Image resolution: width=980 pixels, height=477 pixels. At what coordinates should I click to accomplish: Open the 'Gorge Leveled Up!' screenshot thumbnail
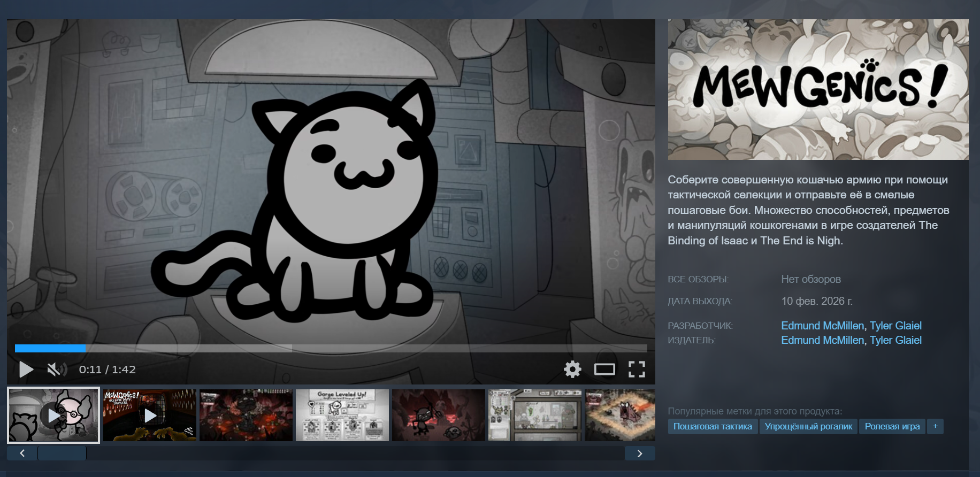(342, 416)
